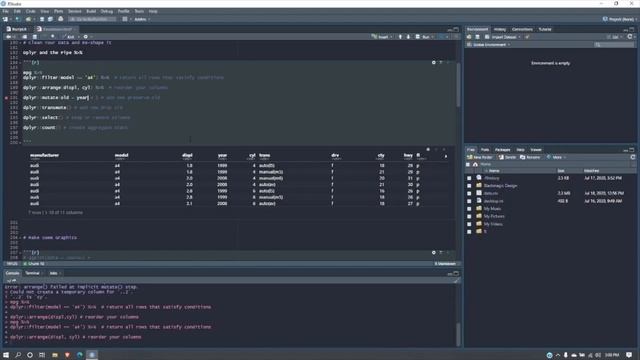Check the checkbox for 2.2 MB file
This screenshot has height=360, width=640.
tap(469, 193)
